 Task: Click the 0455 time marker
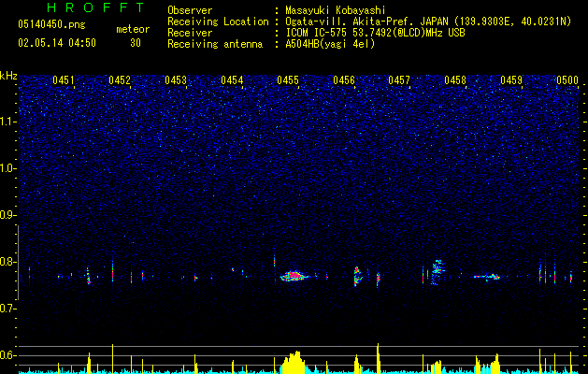coord(288,80)
